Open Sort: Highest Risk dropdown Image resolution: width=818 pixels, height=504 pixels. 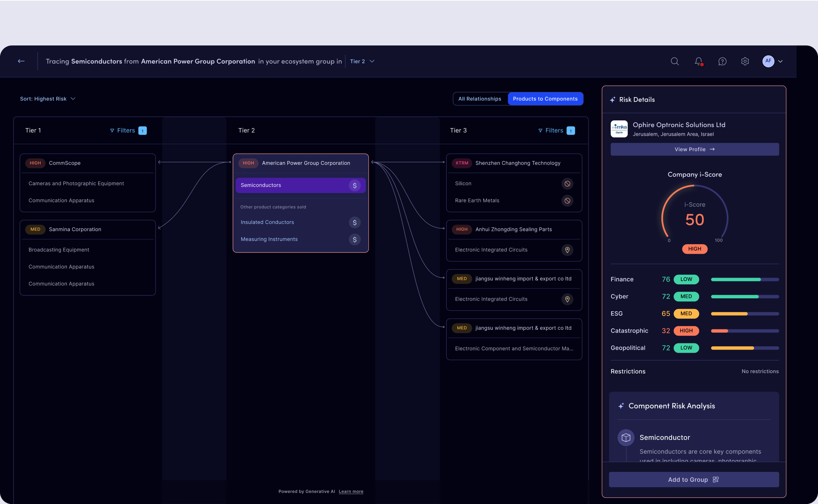tap(48, 99)
